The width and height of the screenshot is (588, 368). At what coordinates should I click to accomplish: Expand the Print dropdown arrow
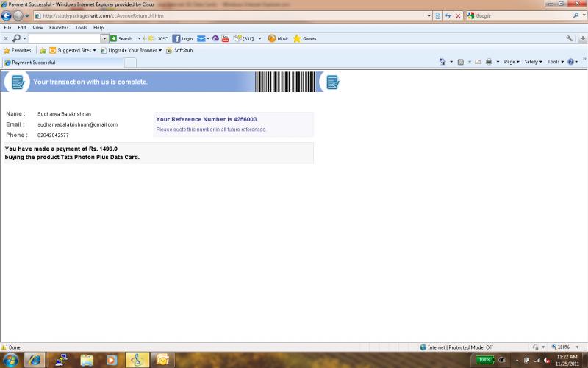[x=498, y=62]
